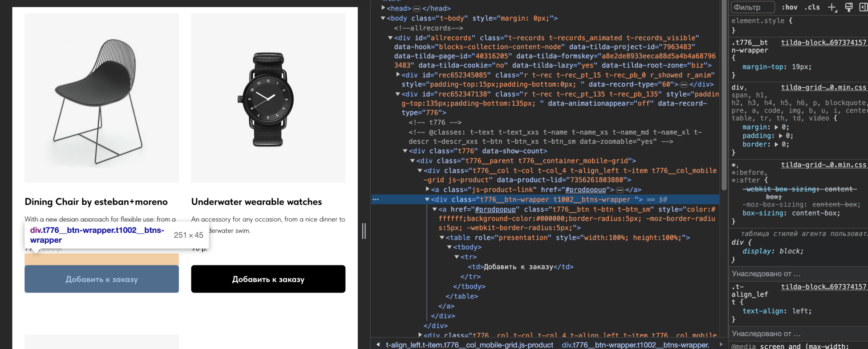This screenshot has width=868, height=349.
Task: Select the td Добавить к заказу node
Action: pos(521,267)
